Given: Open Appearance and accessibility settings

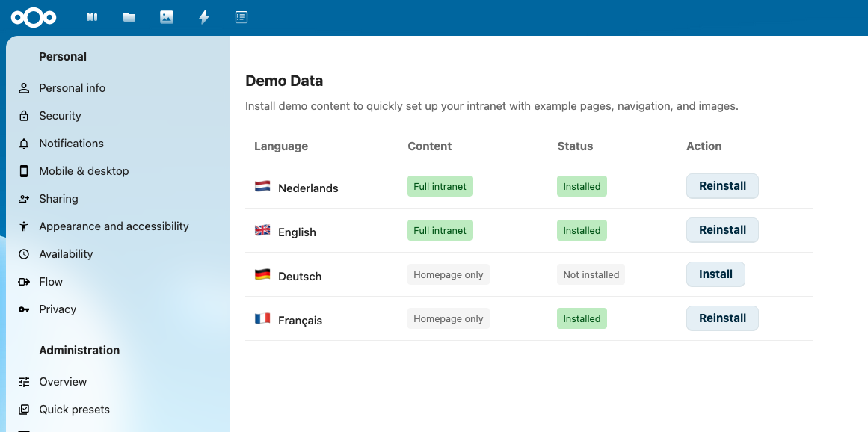Looking at the screenshot, I should 114,226.
